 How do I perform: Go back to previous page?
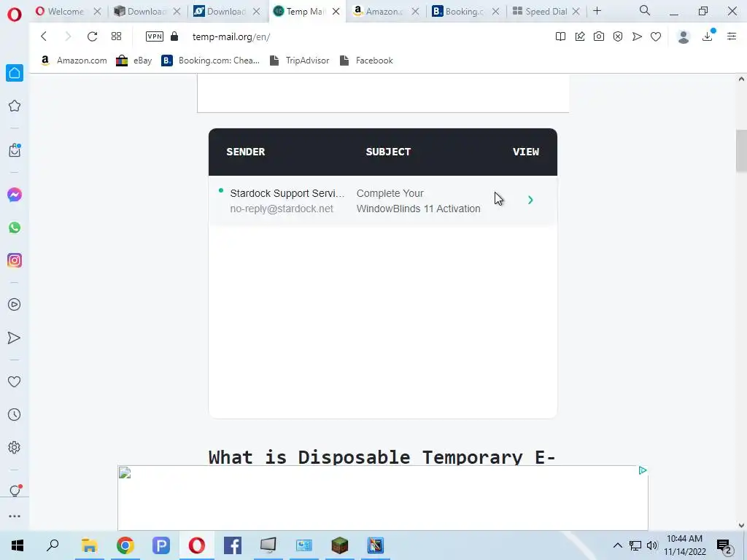coord(44,36)
